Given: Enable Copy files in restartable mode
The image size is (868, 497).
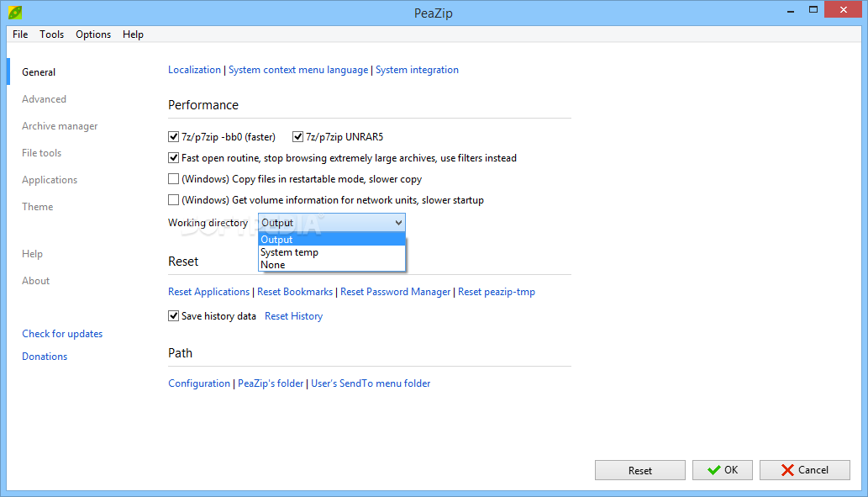Looking at the screenshot, I should pos(173,179).
